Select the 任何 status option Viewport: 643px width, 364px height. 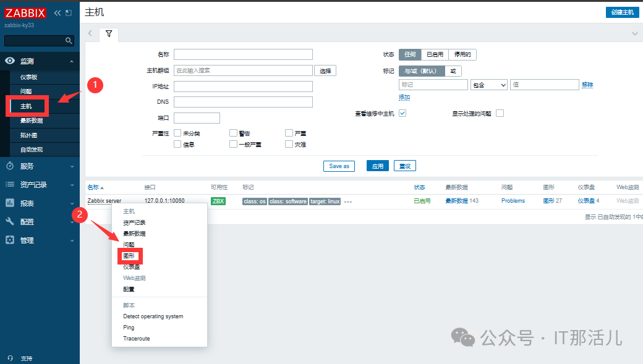(x=410, y=54)
